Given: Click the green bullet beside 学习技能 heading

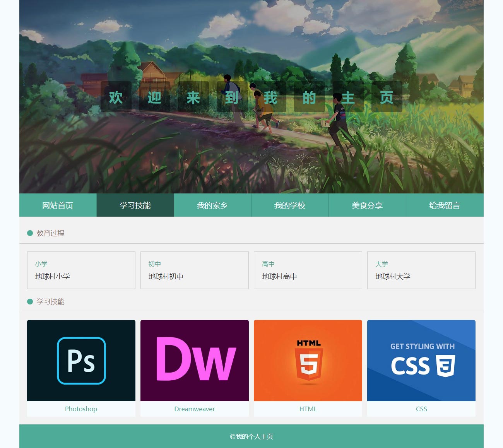Looking at the screenshot, I should click(x=30, y=301).
